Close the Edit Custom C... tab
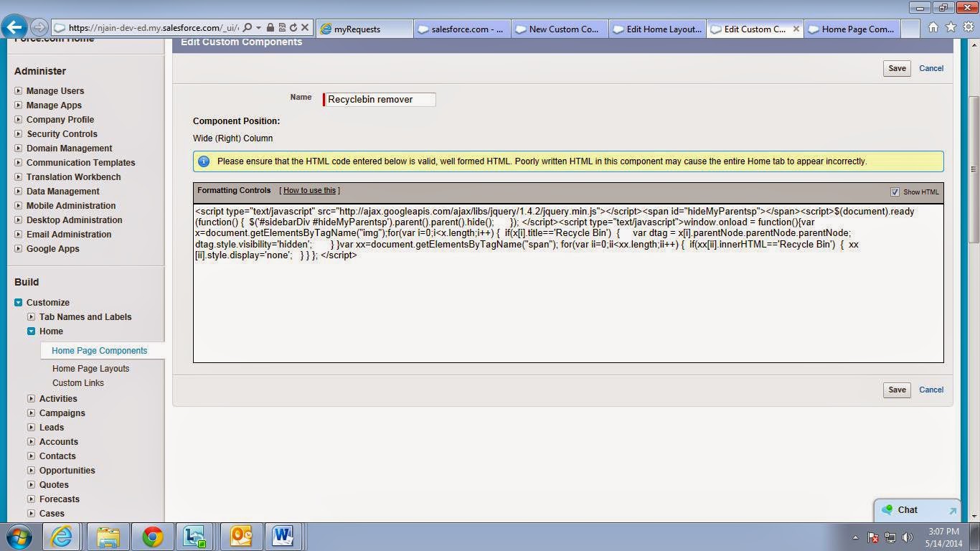Screen dimensions: 980x551 click(796, 29)
